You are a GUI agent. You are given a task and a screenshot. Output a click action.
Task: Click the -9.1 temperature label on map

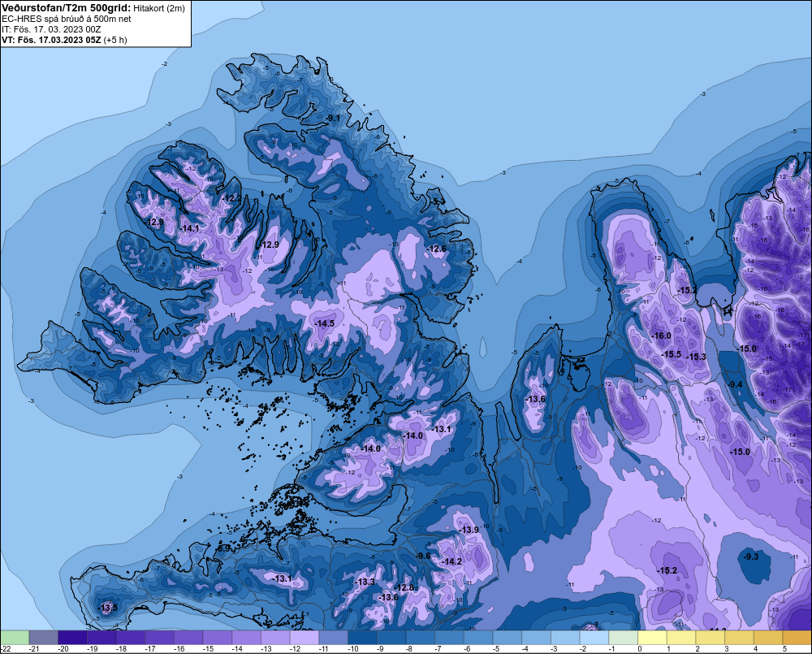pyautogui.click(x=334, y=118)
